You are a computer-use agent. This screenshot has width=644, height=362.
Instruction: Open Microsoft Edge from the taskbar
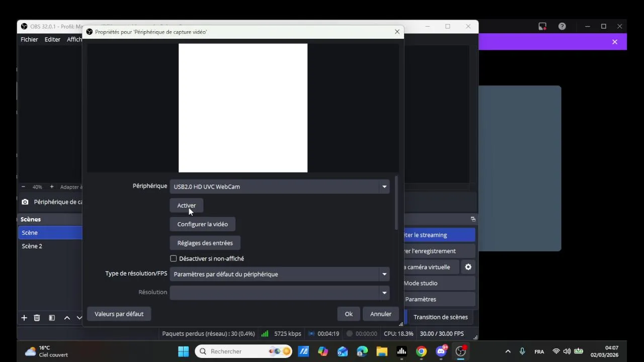coord(362,351)
